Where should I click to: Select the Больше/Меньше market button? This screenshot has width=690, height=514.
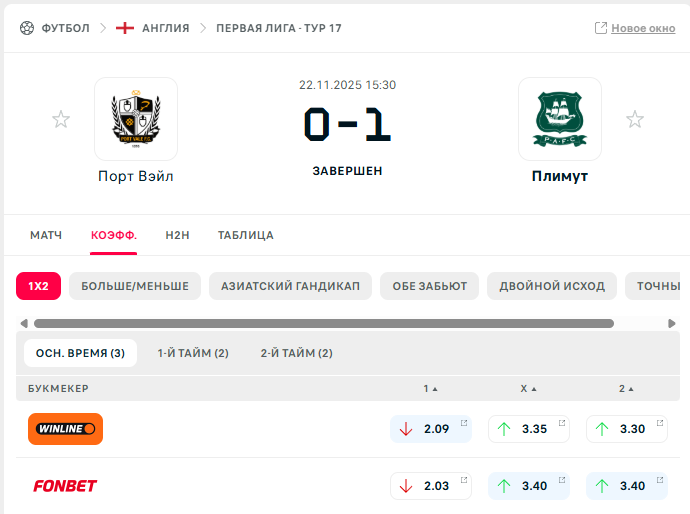click(135, 286)
